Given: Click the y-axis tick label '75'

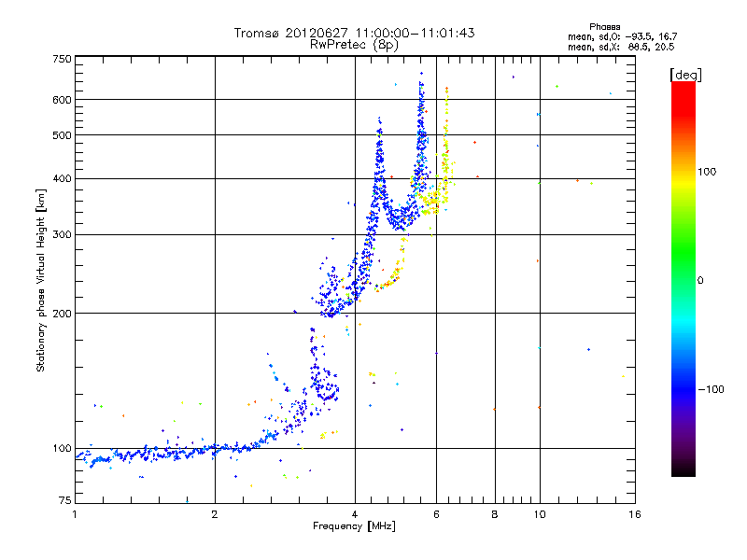Looking at the screenshot, I should point(65,500).
